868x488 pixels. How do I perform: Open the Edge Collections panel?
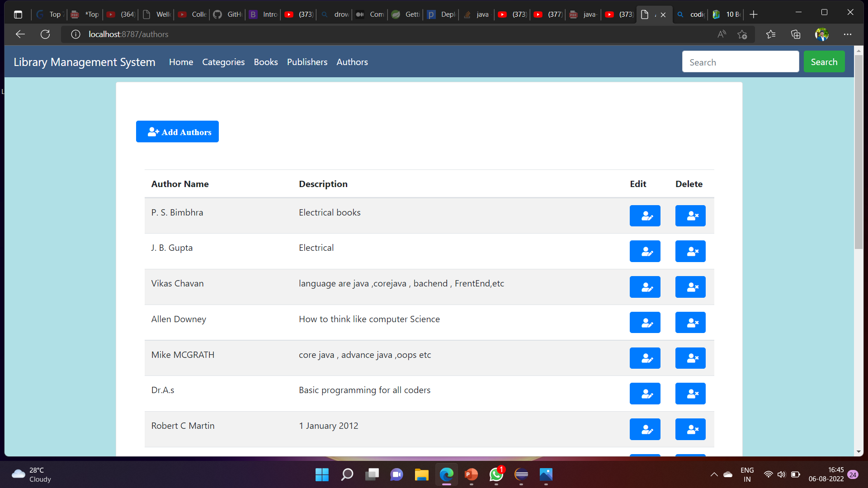[796, 34]
